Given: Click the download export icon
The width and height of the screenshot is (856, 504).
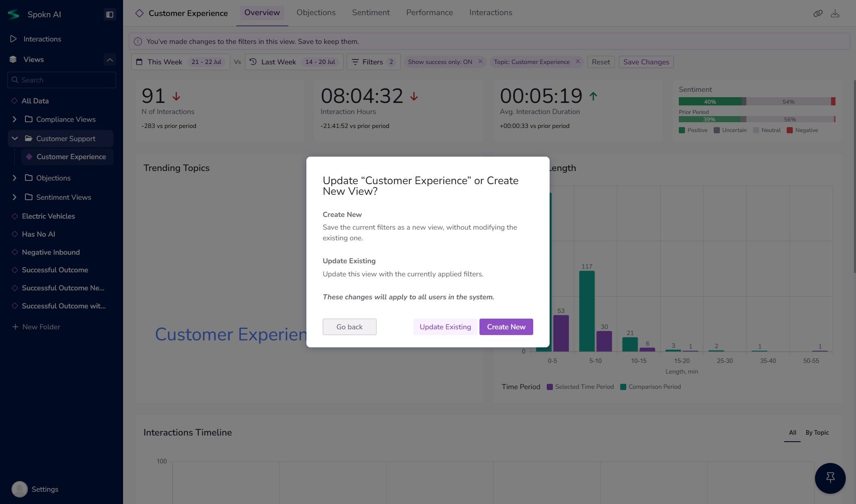Looking at the screenshot, I should pyautogui.click(x=835, y=14).
